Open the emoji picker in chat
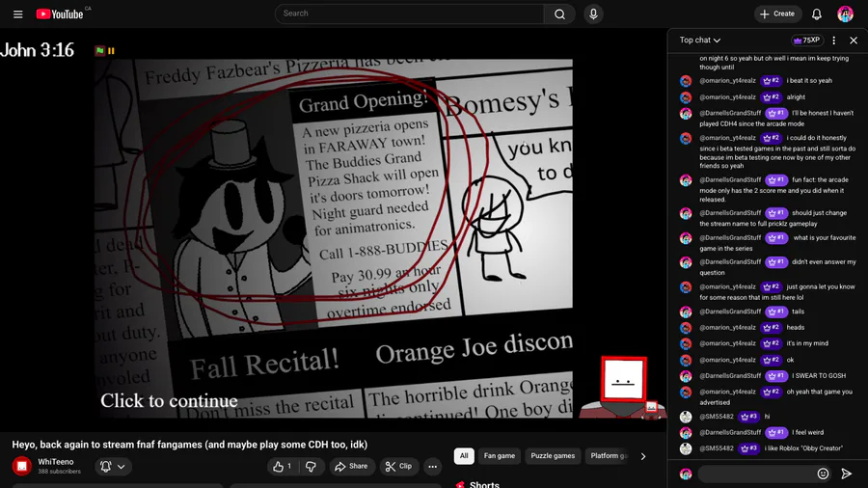 823,474
